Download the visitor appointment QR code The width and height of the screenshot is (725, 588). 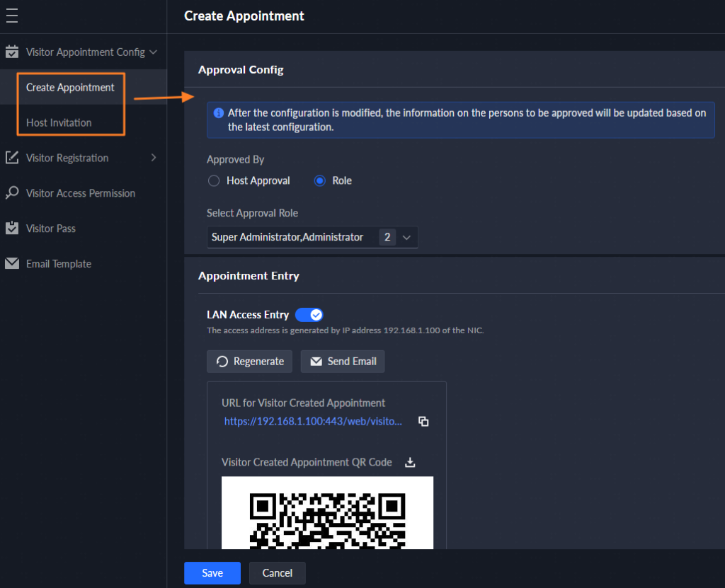[x=409, y=462]
